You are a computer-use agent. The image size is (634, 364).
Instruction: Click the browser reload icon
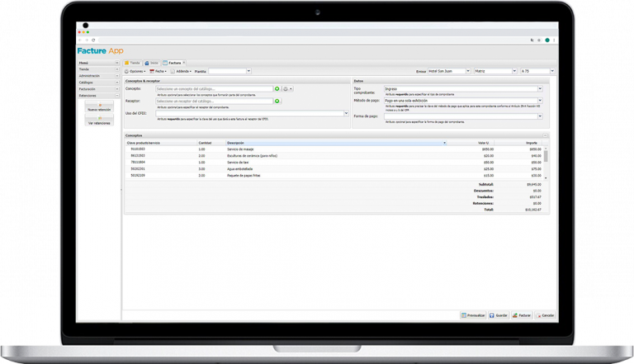point(93,40)
